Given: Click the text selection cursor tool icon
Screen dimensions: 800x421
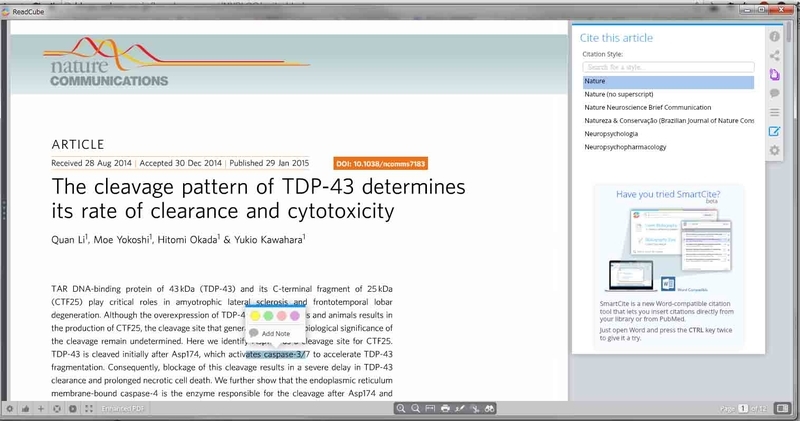Looking at the screenshot, I should (475, 408).
